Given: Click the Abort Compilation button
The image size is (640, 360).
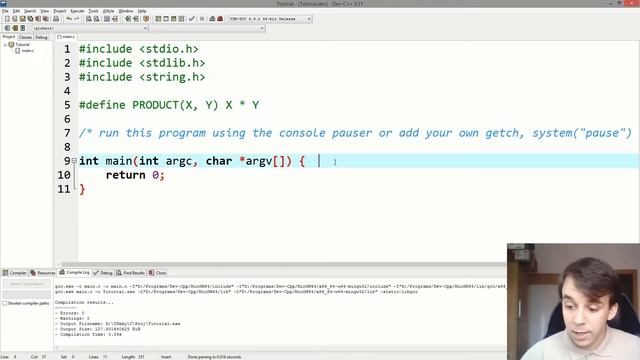Looking at the screenshot, I should click(27, 284).
